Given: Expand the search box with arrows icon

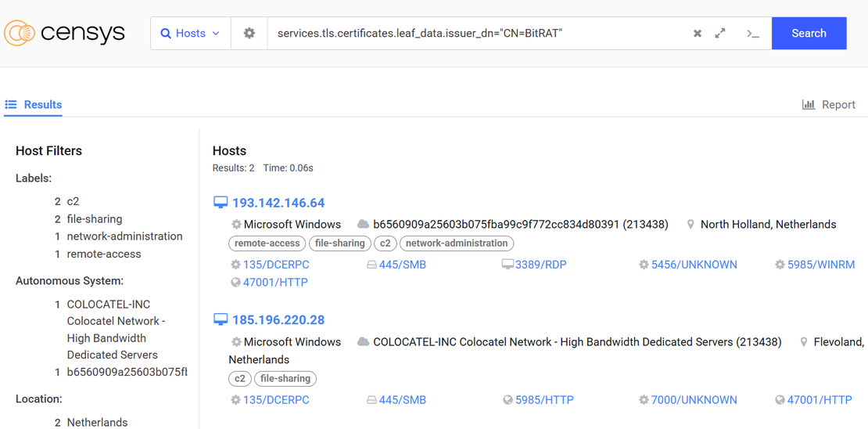Looking at the screenshot, I should point(720,34).
